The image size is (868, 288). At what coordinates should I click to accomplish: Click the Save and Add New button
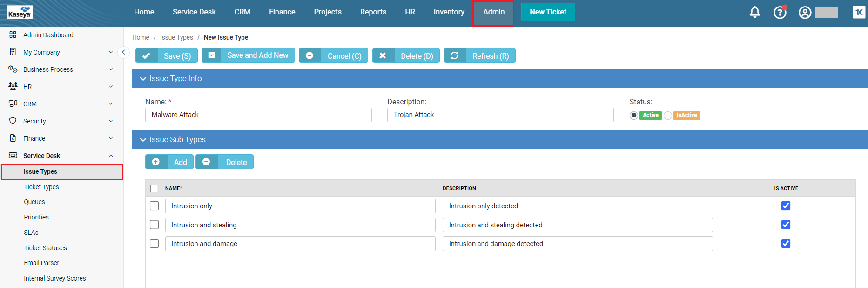pyautogui.click(x=249, y=55)
